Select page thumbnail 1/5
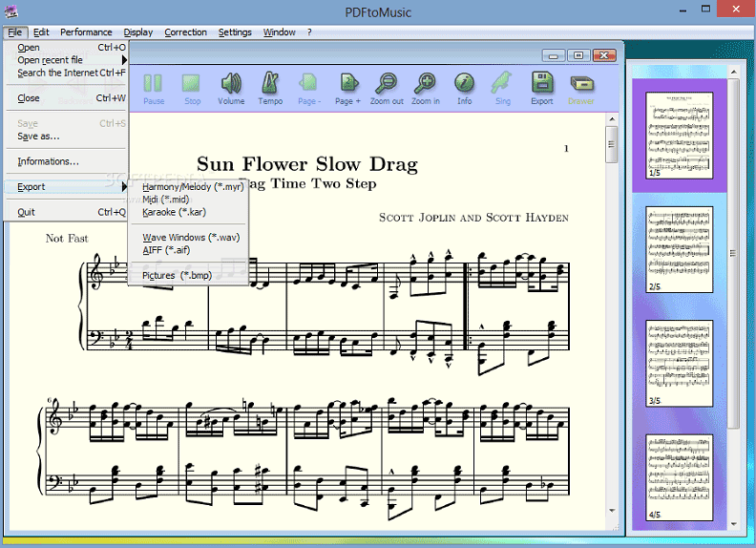This screenshot has height=548, width=756. tap(679, 136)
